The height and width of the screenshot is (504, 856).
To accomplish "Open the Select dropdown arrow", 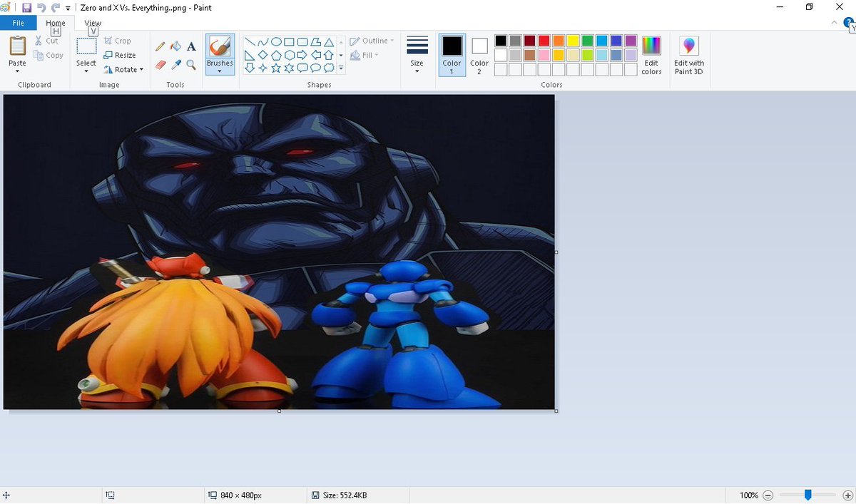I will pyautogui.click(x=86, y=72).
